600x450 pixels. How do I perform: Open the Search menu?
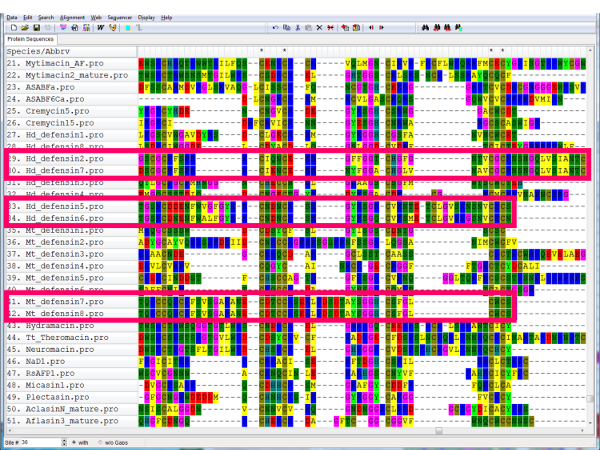click(46, 17)
